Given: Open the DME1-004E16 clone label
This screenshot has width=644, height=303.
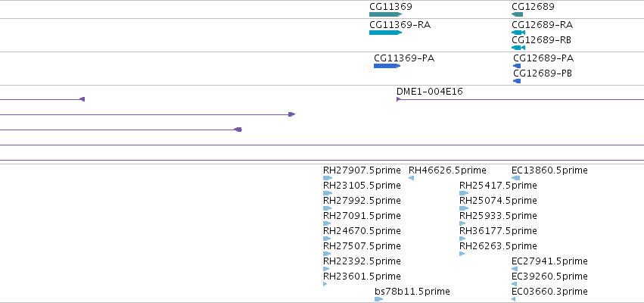Looking at the screenshot, I should point(430,91).
